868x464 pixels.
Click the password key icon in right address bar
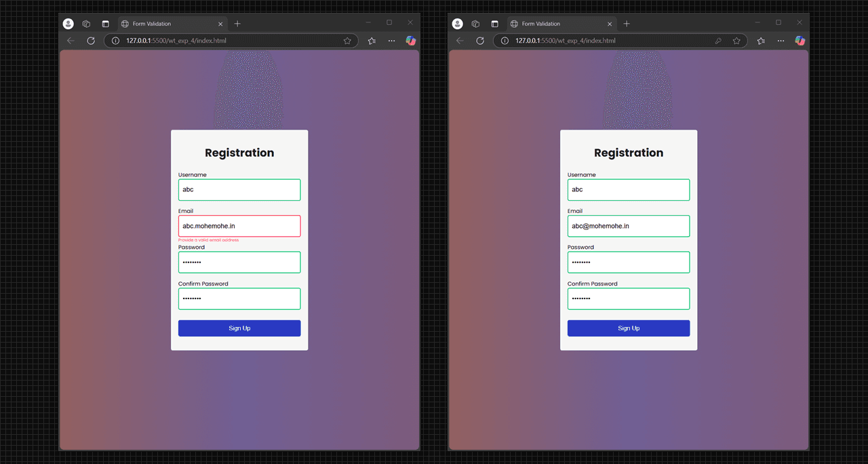click(718, 41)
